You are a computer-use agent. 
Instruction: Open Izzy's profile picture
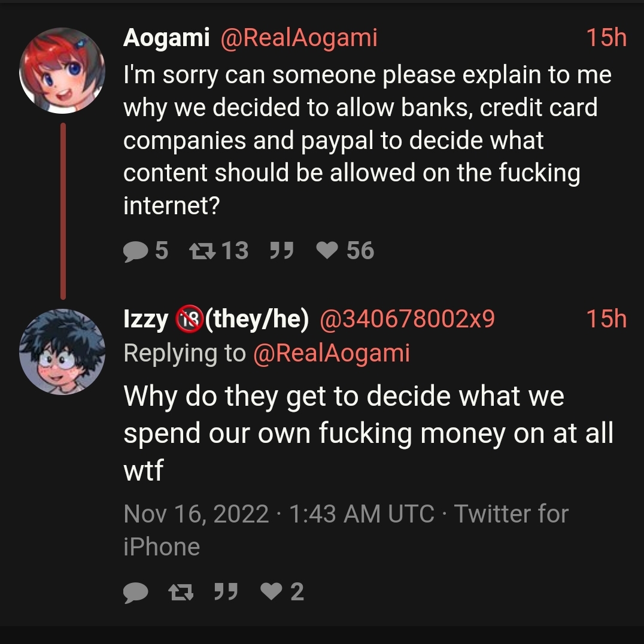point(62,351)
